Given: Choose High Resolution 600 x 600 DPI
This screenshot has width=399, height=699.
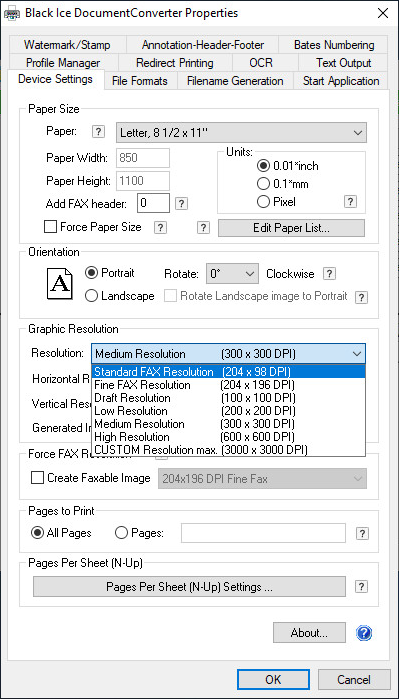Looking at the screenshot, I should coord(228,437).
